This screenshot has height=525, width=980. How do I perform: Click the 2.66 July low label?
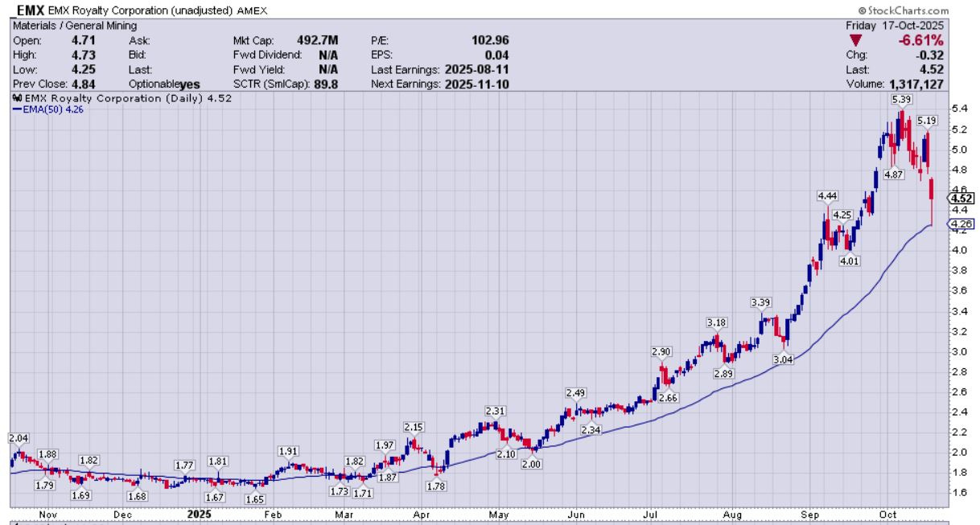coord(668,398)
